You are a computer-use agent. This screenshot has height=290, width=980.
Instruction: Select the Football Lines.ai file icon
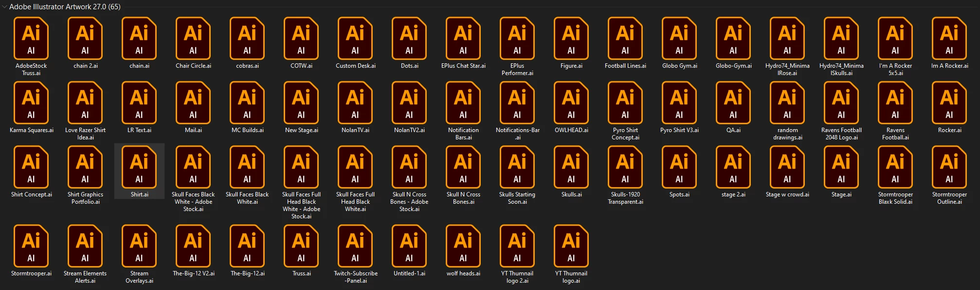(x=625, y=38)
